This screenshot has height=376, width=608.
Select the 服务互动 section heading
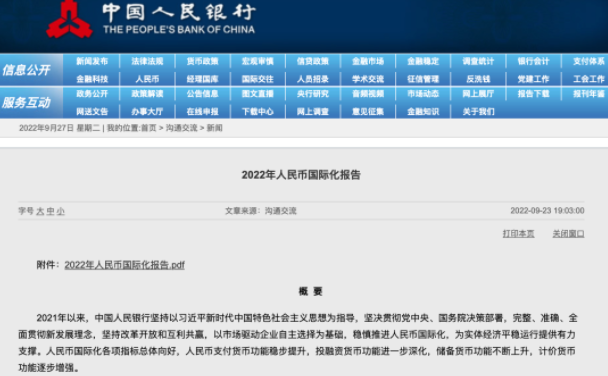[26, 103]
